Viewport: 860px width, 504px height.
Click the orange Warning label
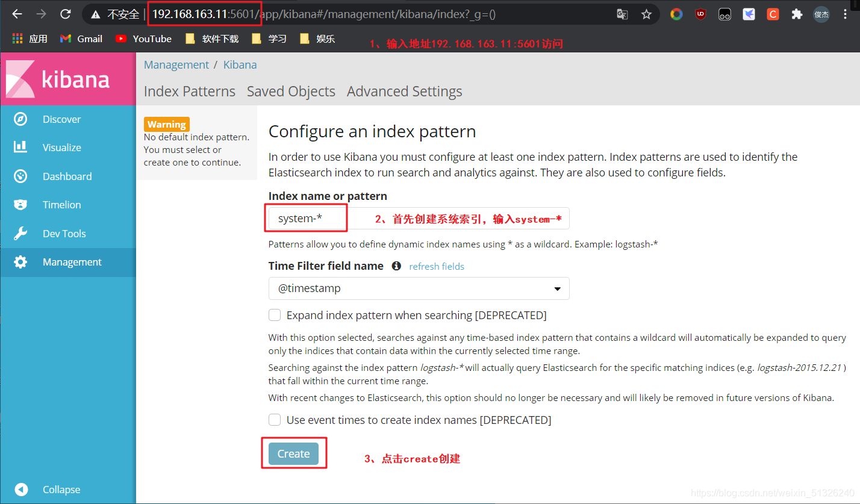point(167,124)
